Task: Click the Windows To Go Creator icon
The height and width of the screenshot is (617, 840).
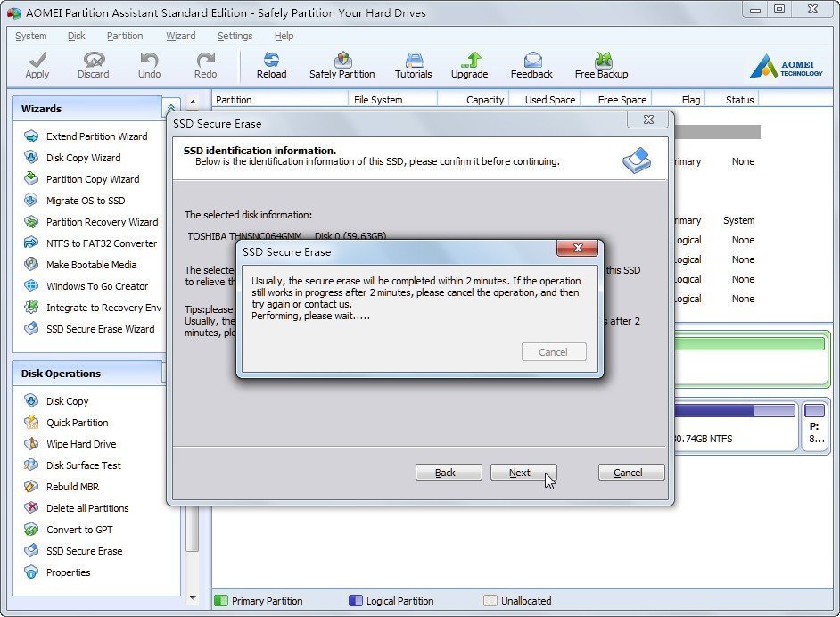Action: pos(31,286)
